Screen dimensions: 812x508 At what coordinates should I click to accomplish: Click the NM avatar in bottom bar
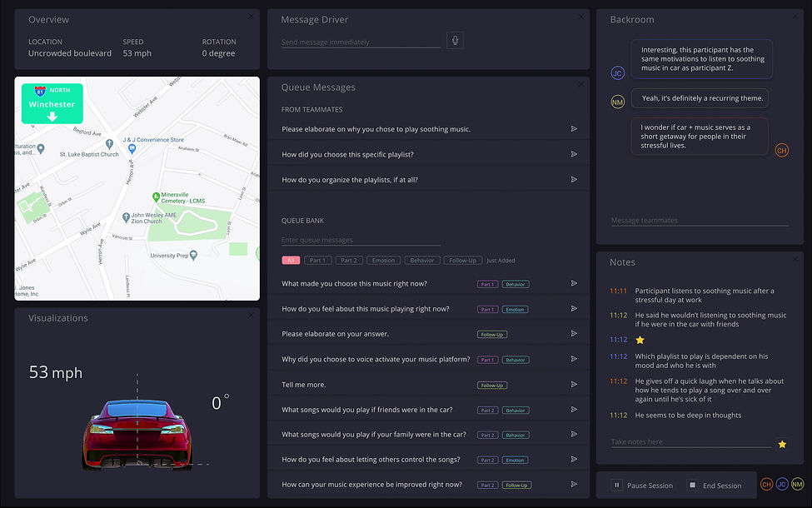point(798,485)
